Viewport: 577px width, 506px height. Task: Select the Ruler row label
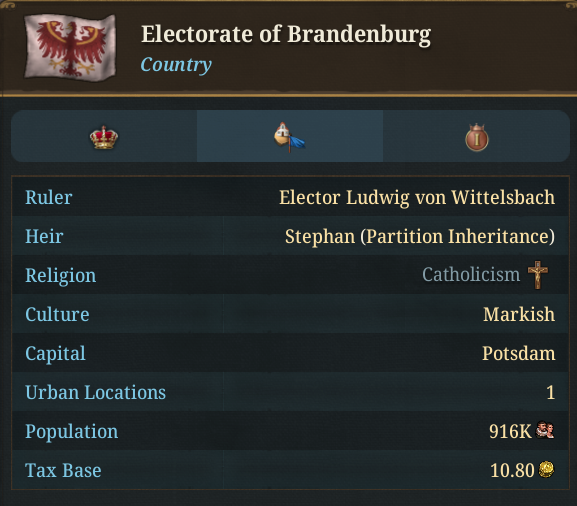[49, 197]
